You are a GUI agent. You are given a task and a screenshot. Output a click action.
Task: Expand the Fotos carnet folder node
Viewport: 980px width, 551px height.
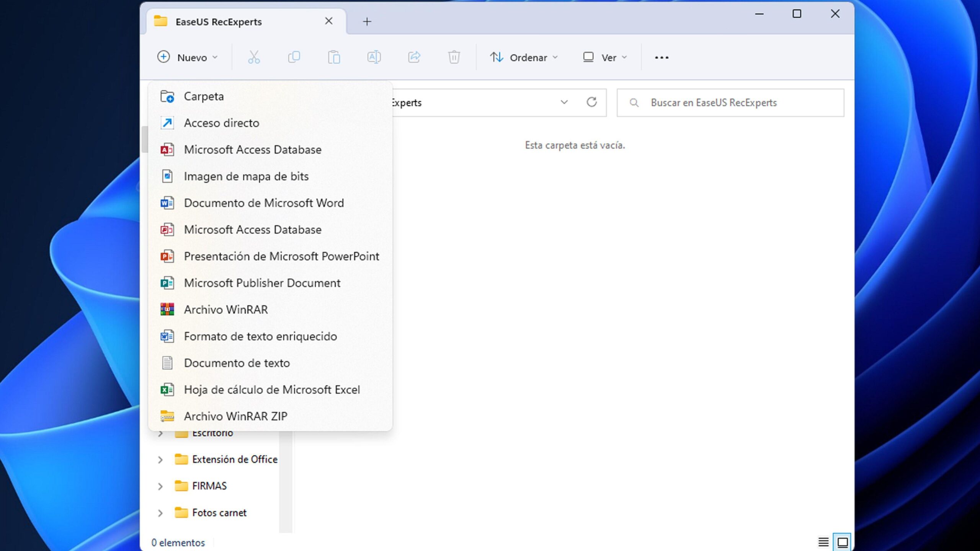pyautogui.click(x=160, y=513)
